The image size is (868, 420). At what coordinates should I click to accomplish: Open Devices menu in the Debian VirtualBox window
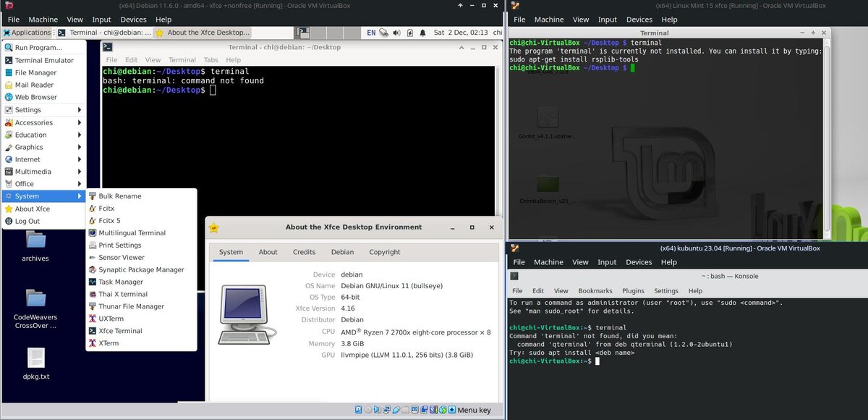tap(134, 20)
